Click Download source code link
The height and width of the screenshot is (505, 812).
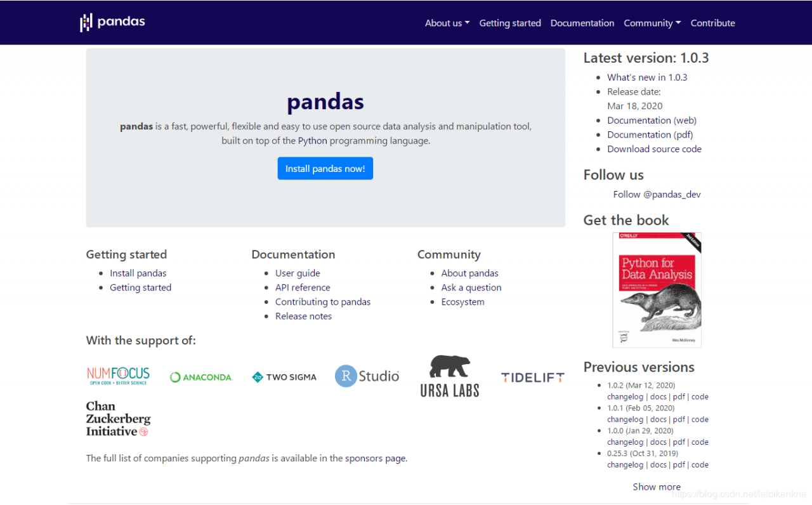click(655, 149)
